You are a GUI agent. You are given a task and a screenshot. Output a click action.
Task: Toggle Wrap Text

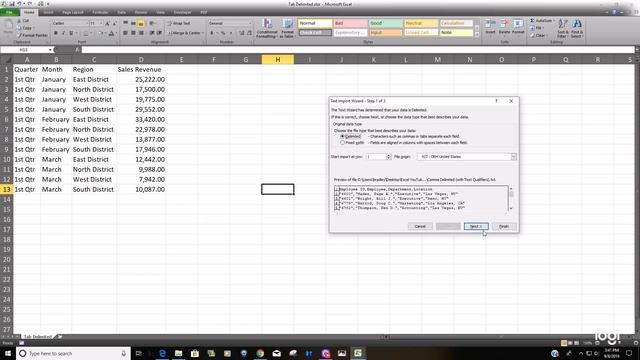point(179,23)
